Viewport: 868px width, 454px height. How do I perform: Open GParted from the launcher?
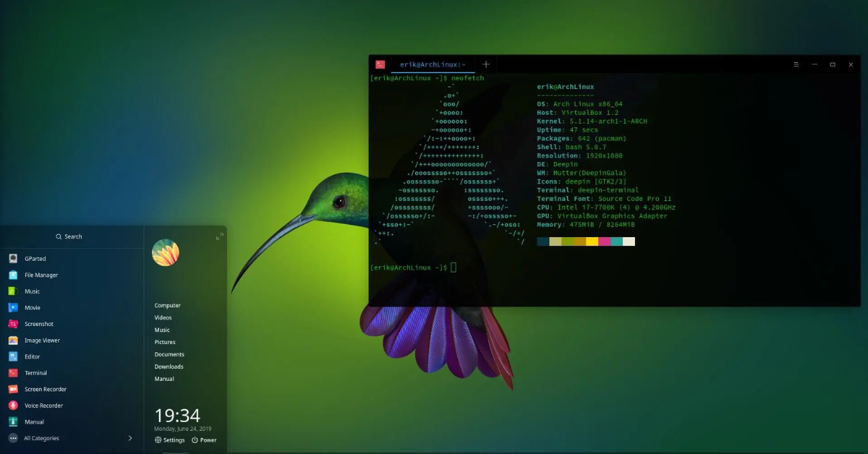(x=13, y=258)
